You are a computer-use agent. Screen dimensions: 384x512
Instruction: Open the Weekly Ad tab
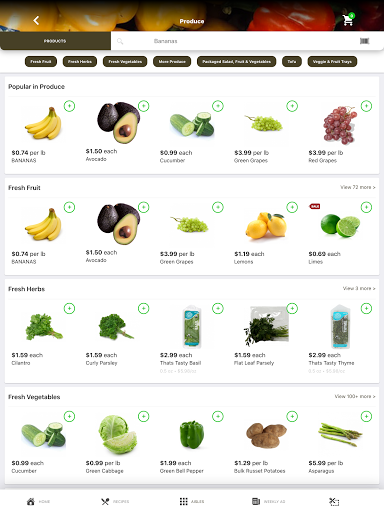coord(268,501)
